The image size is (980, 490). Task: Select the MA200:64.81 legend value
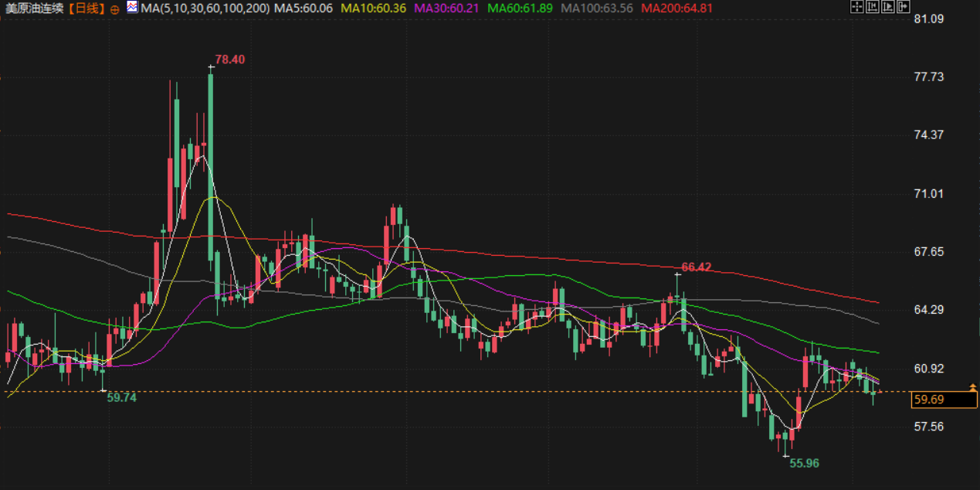tap(677, 9)
